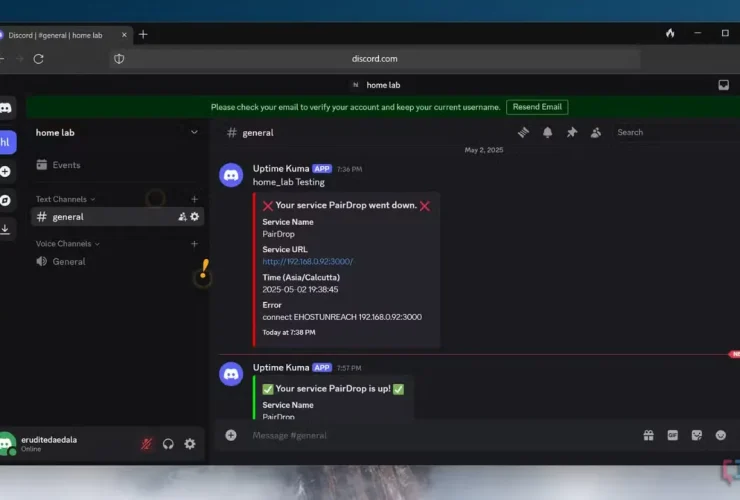Create text channel plus icon
This screenshot has width=740, height=500.
point(194,199)
